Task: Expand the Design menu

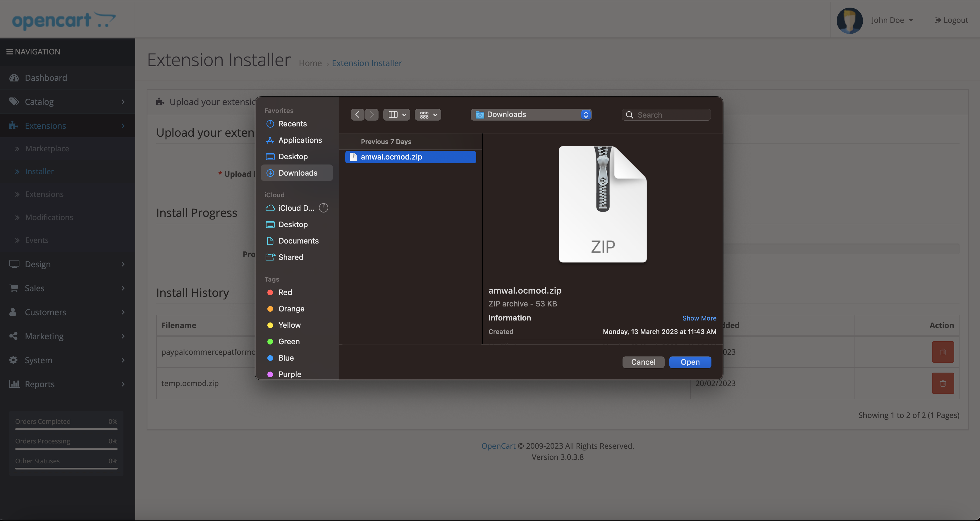Action: (67, 264)
